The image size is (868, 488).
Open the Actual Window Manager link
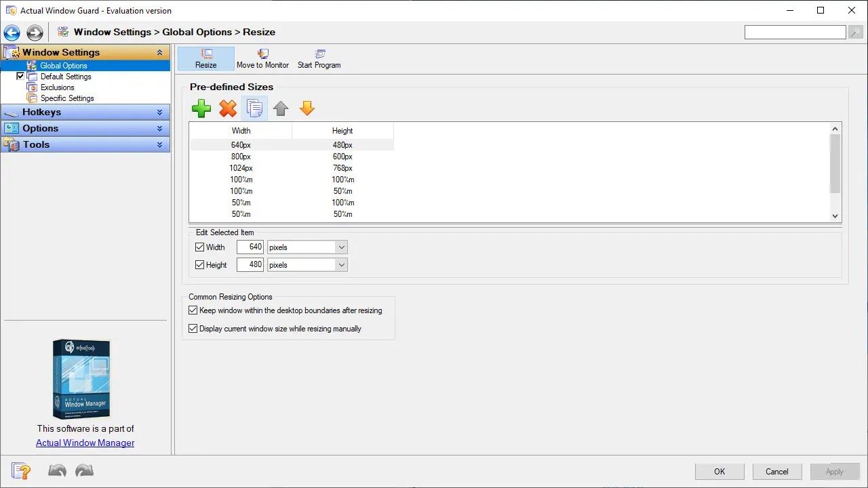(85, 443)
